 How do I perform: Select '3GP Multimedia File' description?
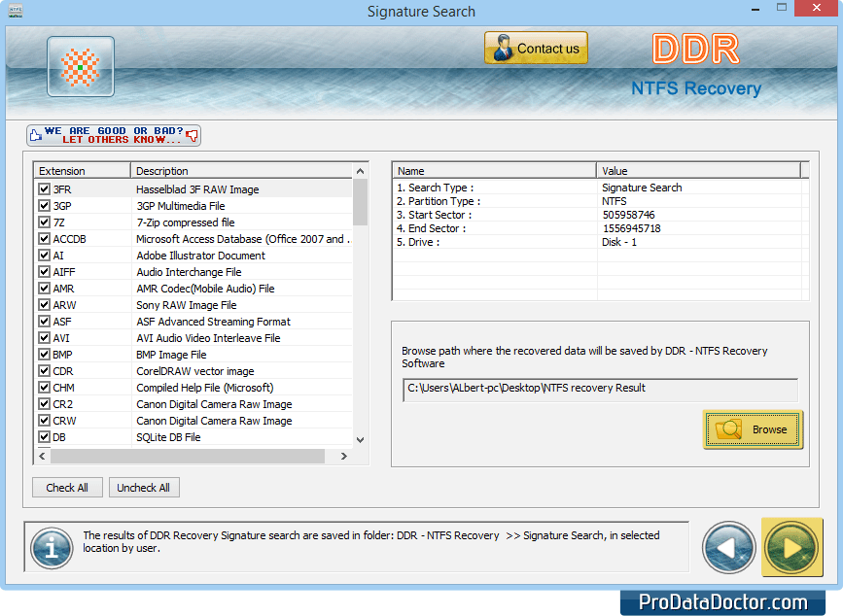point(181,206)
